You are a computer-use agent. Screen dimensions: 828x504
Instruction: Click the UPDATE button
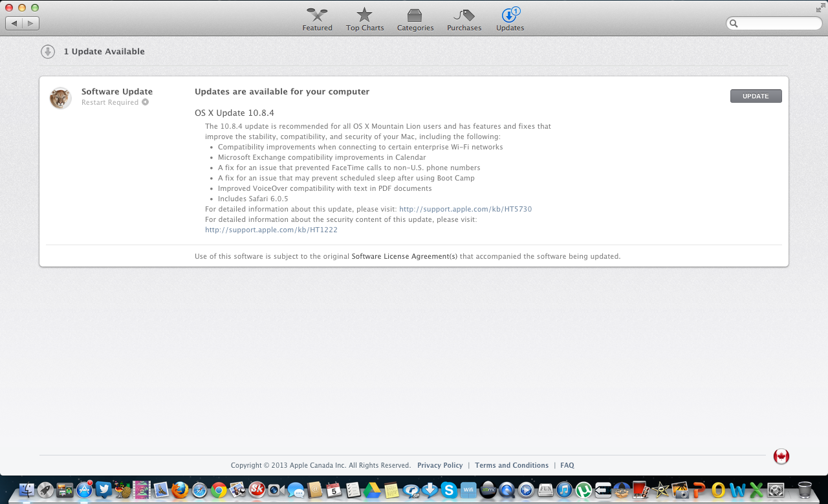tap(756, 96)
